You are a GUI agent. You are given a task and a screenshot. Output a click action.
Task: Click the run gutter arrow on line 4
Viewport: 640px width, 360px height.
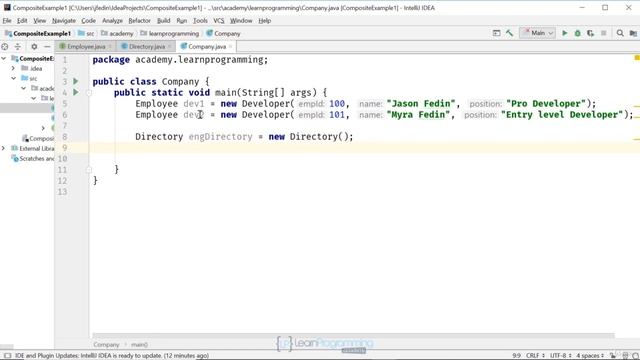[76, 92]
